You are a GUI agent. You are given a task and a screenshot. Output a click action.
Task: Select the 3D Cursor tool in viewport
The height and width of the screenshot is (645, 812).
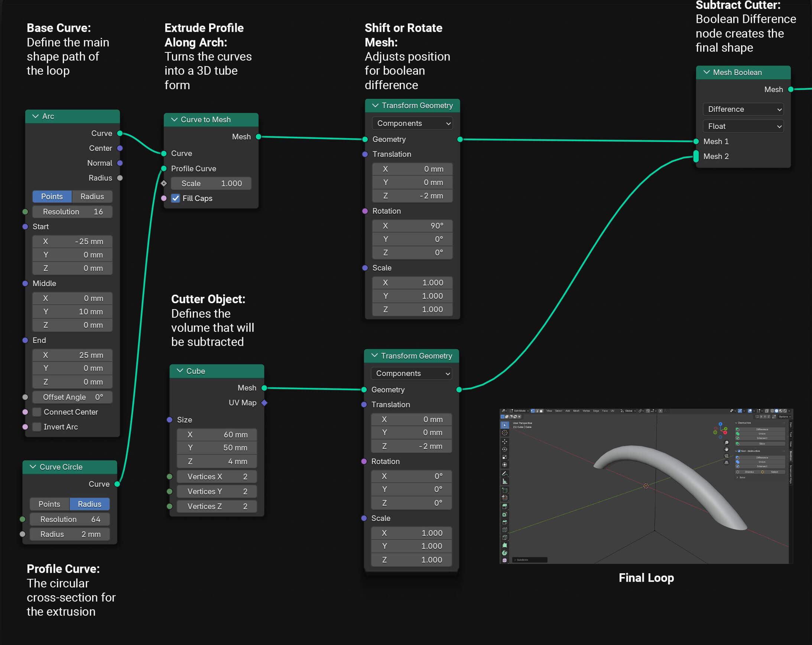(x=505, y=433)
